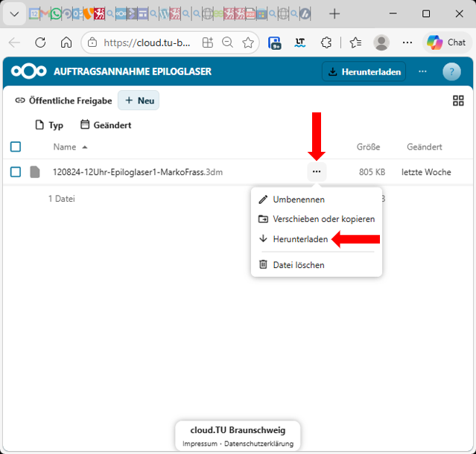Open Copilot Chat in the browser

(445, 42)
